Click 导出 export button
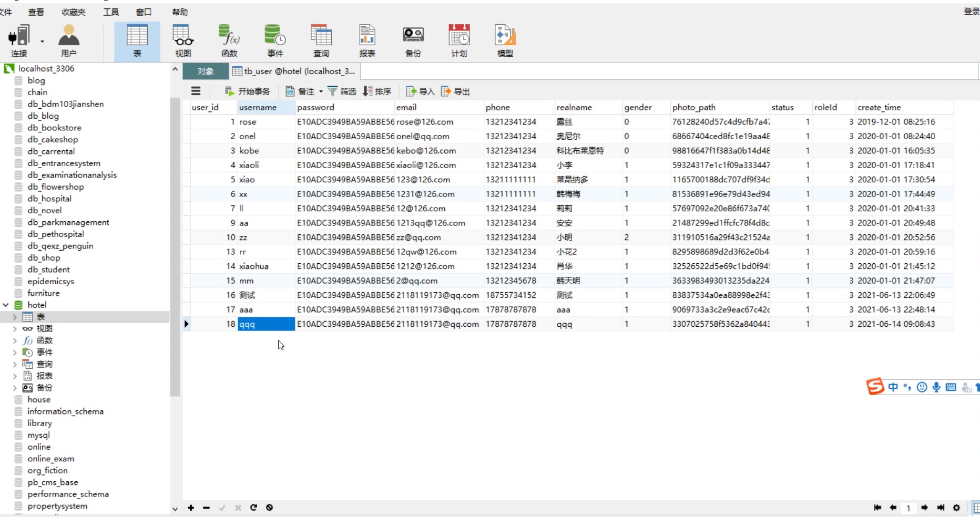 (455, 91)
